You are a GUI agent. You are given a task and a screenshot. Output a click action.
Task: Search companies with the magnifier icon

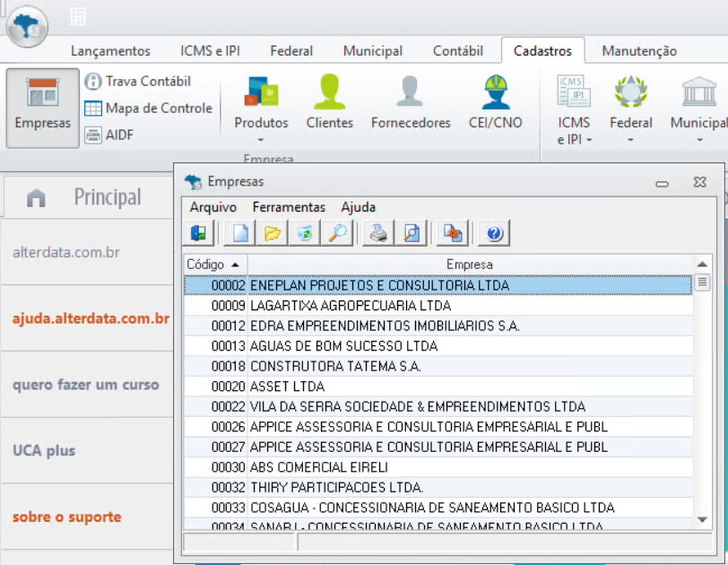[x=337, y=232]
